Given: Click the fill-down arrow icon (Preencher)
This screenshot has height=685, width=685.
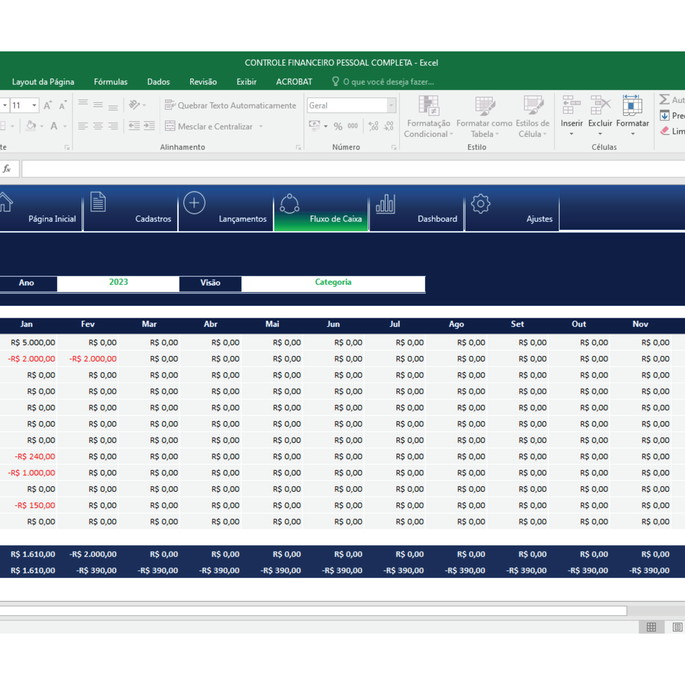Looking at the screenshot, I should [664, 116].
